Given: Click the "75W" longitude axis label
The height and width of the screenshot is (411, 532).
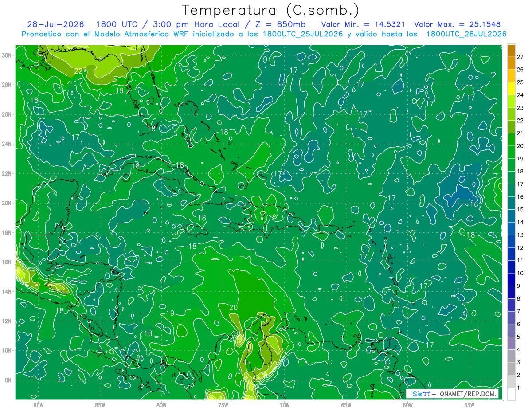Looking at the screenshot, I should [x=223, y=406].
